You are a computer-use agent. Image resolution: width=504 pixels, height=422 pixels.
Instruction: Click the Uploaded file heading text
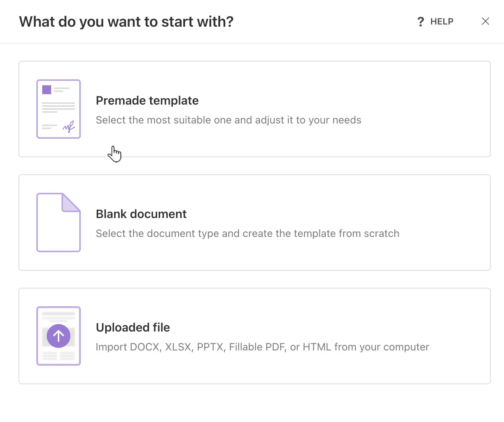[133, 327]
